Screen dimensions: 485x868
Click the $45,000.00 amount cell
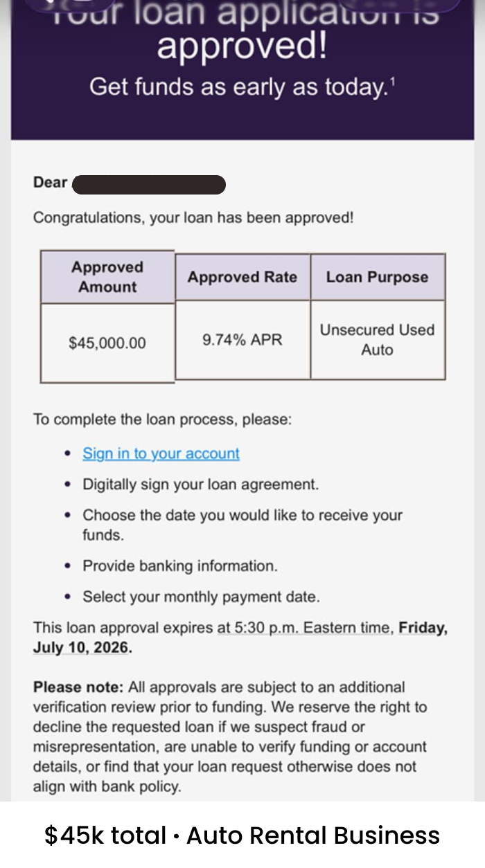click(107, 343)
